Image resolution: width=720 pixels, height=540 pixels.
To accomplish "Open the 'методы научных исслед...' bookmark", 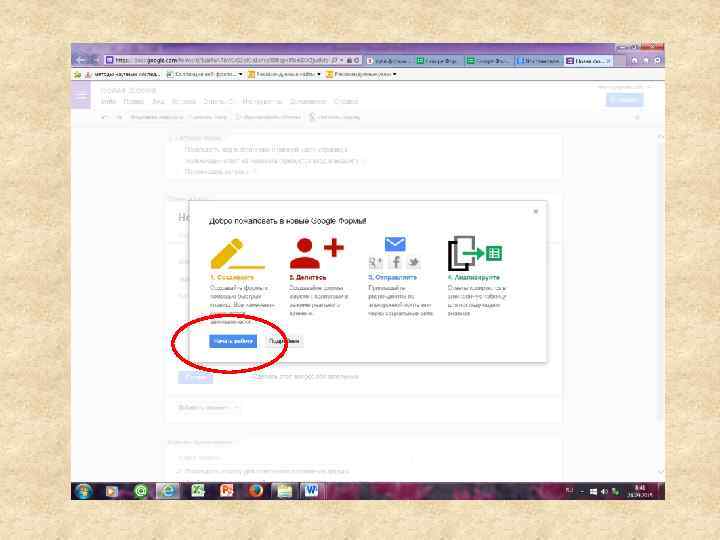I will pos(123,74).
